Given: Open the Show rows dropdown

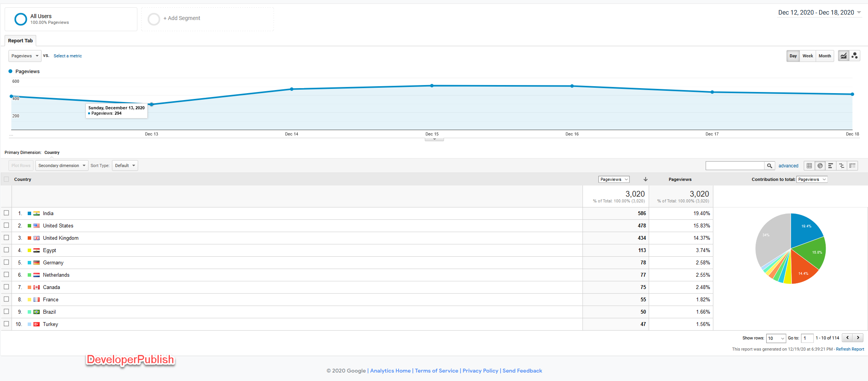Looking at the screenshot, I should (x=776, y=338).
